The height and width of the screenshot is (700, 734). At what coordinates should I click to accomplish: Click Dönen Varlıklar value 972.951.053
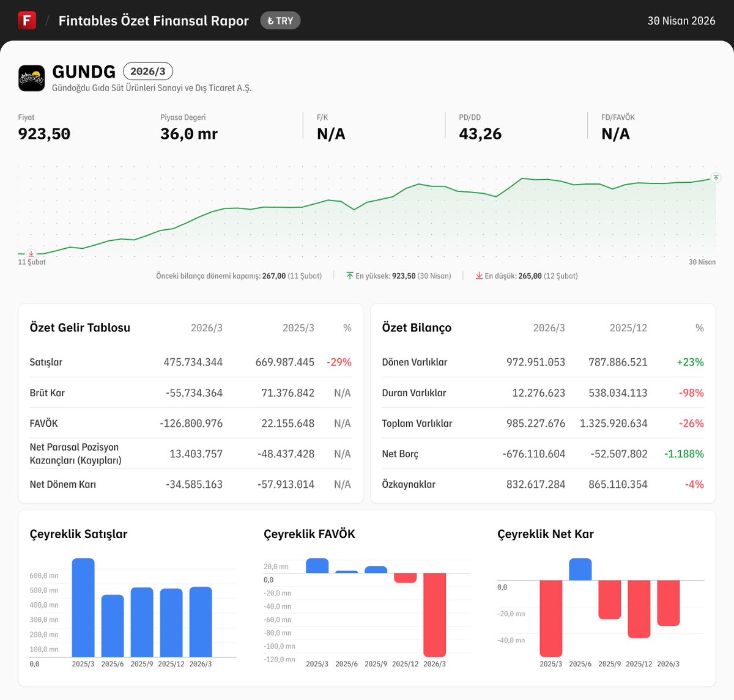536,362
